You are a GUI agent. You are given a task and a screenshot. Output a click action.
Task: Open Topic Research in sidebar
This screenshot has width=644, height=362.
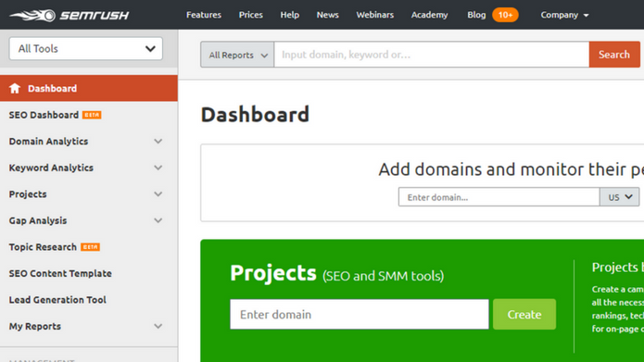pyautogui.click(x=43, y=247)
